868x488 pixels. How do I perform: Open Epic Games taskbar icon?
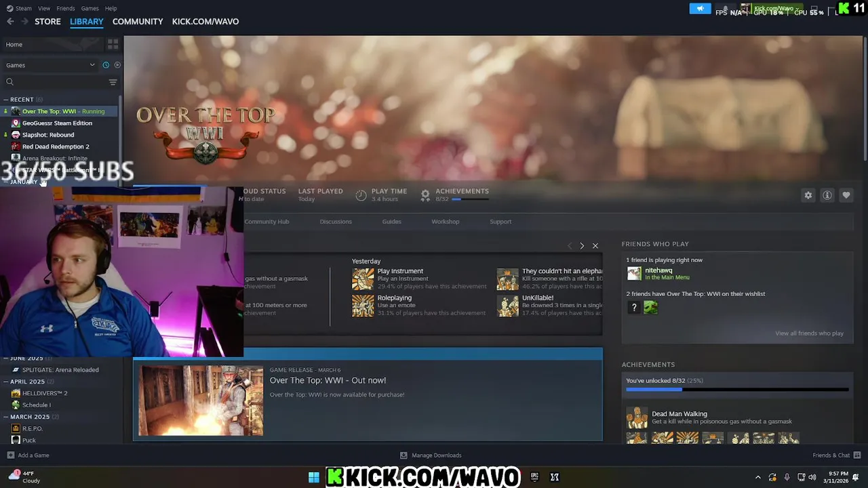click(534, 477)
